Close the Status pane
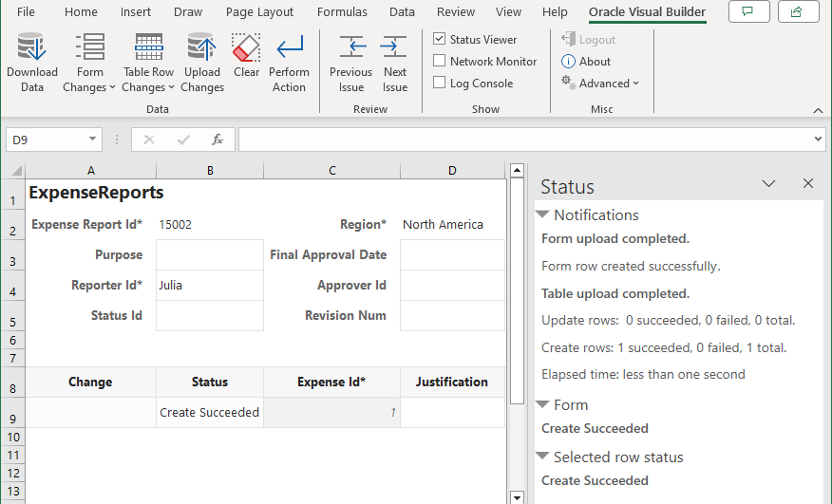Screen dimensions: 832x504 tap(808, 184)
